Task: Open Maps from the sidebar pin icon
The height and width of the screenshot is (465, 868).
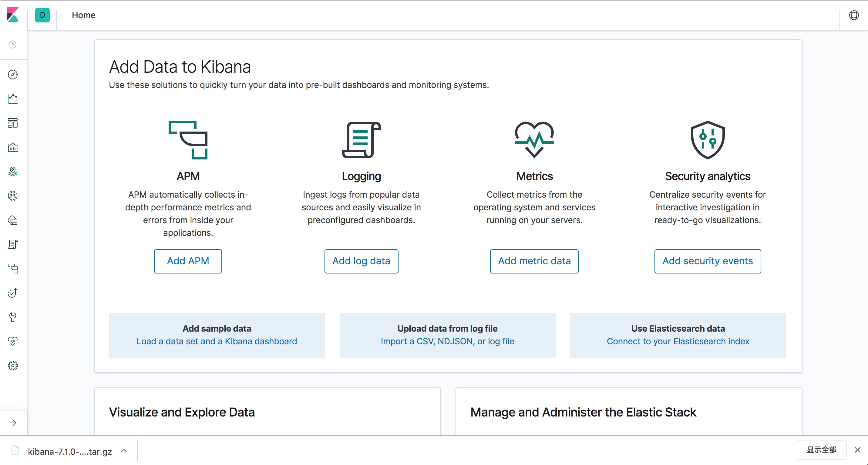Action: (x=13, y=172)
